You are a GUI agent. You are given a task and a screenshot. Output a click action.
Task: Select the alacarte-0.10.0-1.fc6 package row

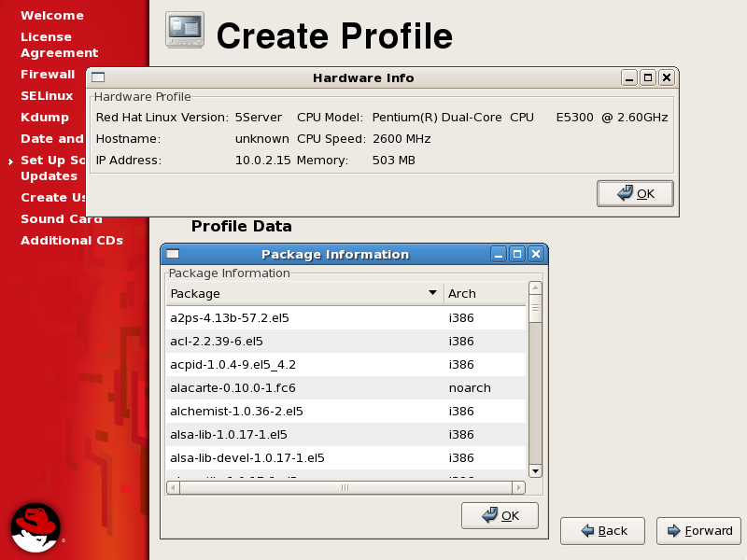pos(345,387)
